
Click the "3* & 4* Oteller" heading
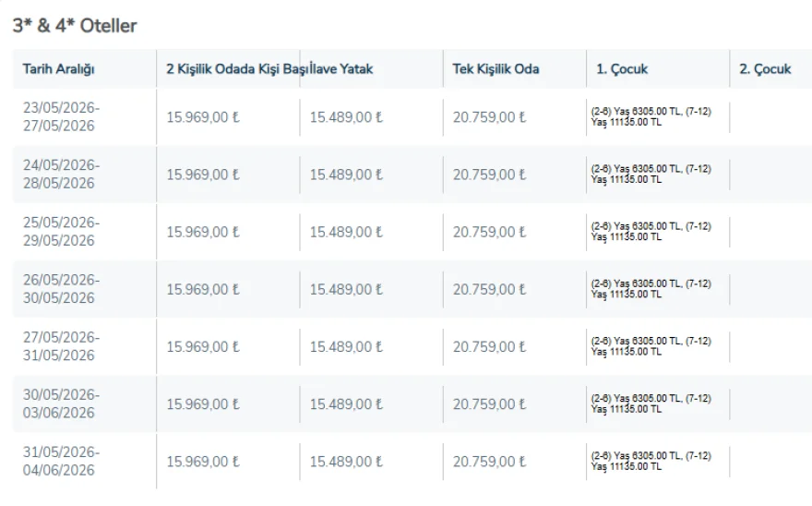75,26
